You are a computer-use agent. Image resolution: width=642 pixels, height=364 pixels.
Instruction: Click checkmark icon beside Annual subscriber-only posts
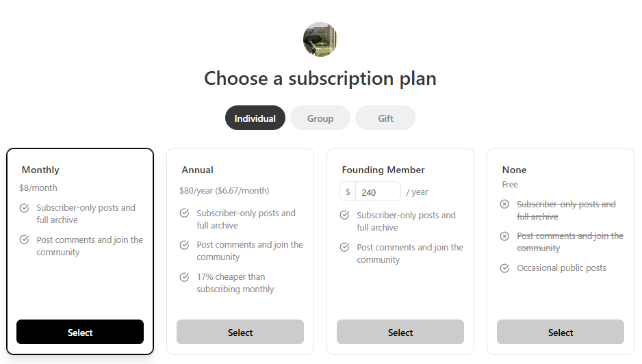[184, 213]
